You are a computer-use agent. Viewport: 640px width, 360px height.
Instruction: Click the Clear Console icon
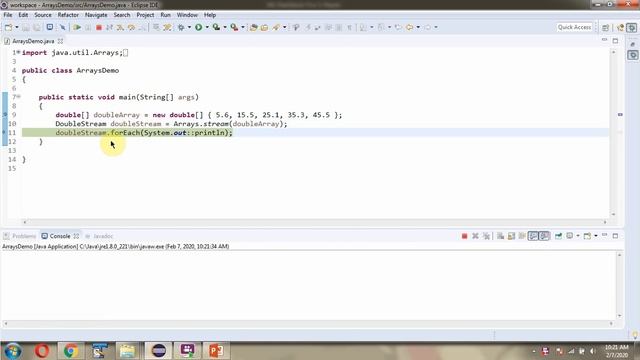(x=500, y=236)
